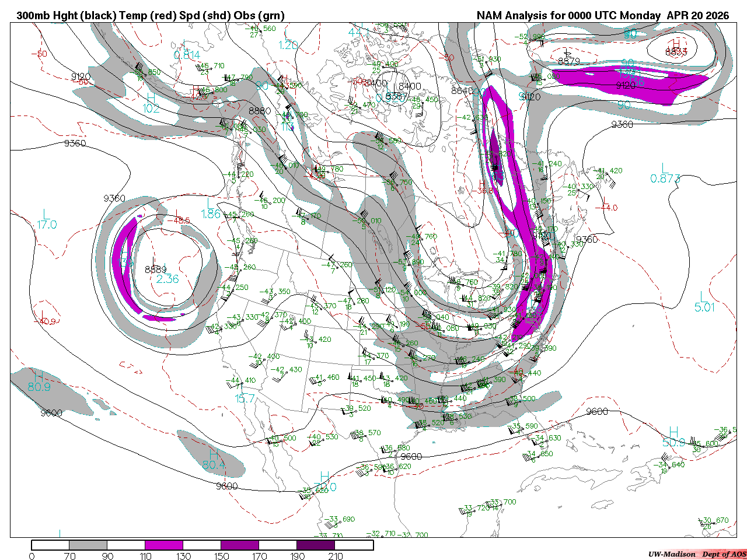Click the red -40.9 temperature label
Viewport: 747px width, 560px height.
pyautogui.click(x=47, y=321)
